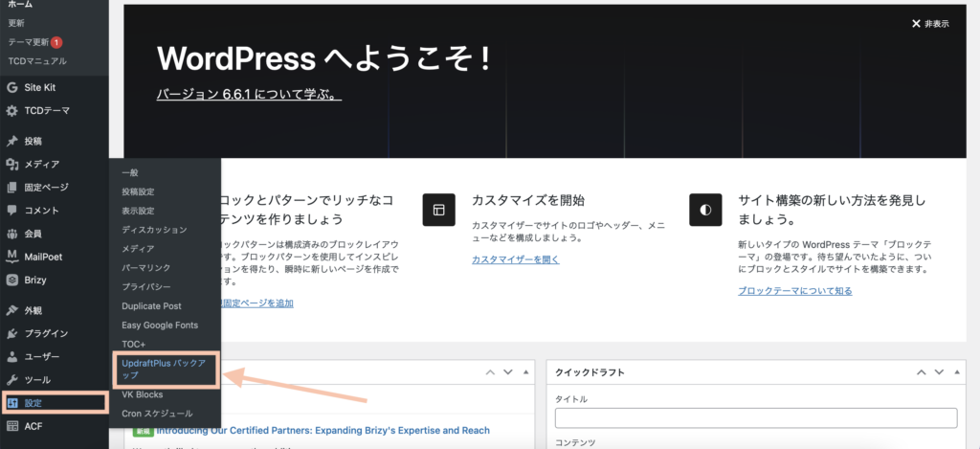Click the ACF grid icon
This screenshot has height=449, width=980.
[11, 426]
